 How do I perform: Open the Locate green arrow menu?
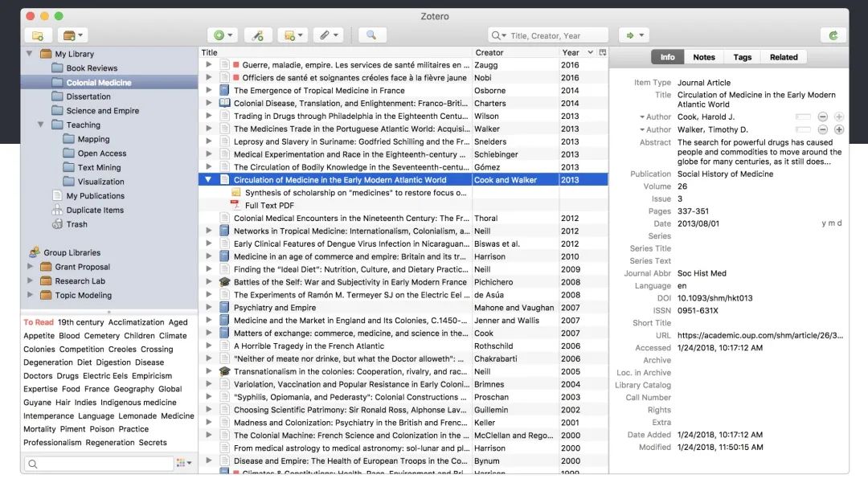(x=634, y=35)
